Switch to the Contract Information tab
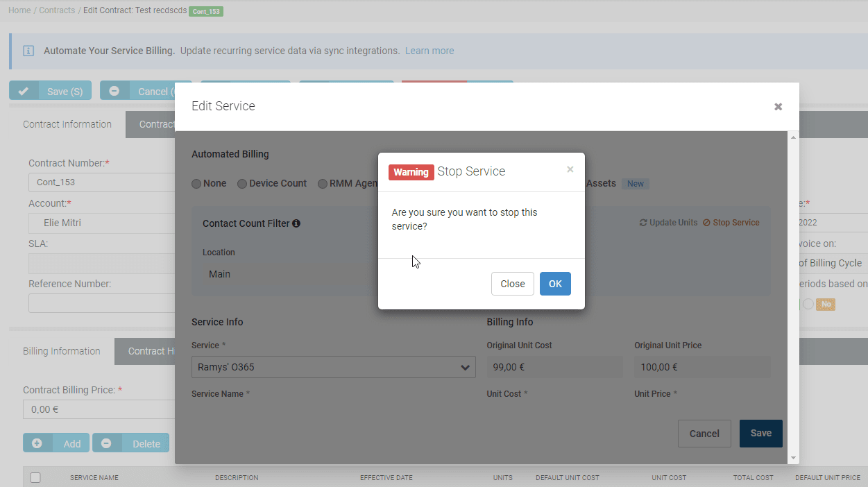 (67, 124)
